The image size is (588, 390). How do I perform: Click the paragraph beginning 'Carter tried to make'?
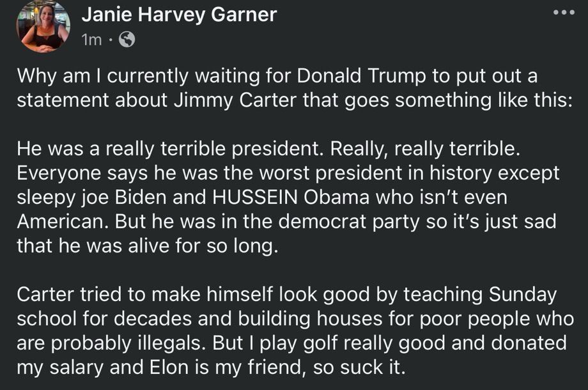coord(295,331)
